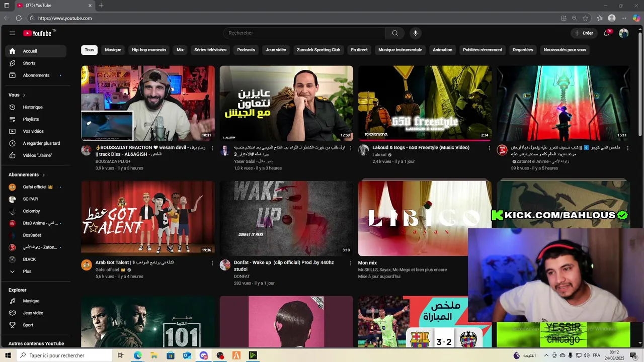The image size is (644, 362).
Task: Open Shorts in sidebar
Action: (x=36, y=63)
